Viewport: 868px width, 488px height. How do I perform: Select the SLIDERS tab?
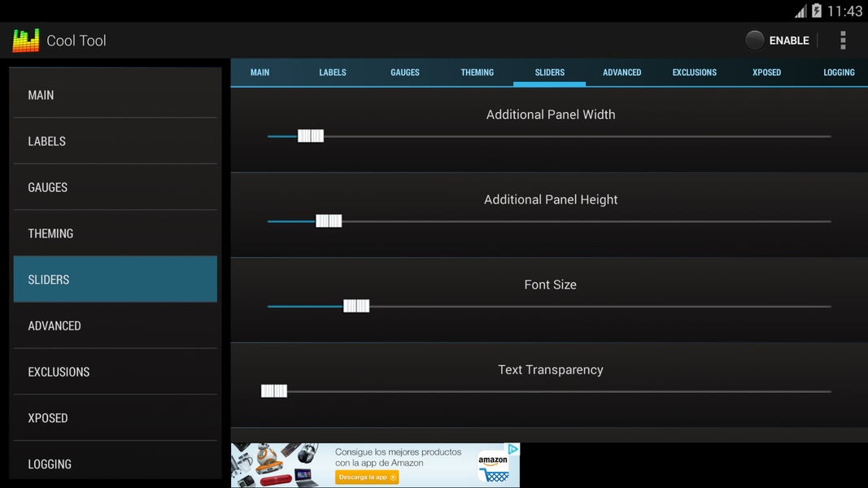coord(550,72)
